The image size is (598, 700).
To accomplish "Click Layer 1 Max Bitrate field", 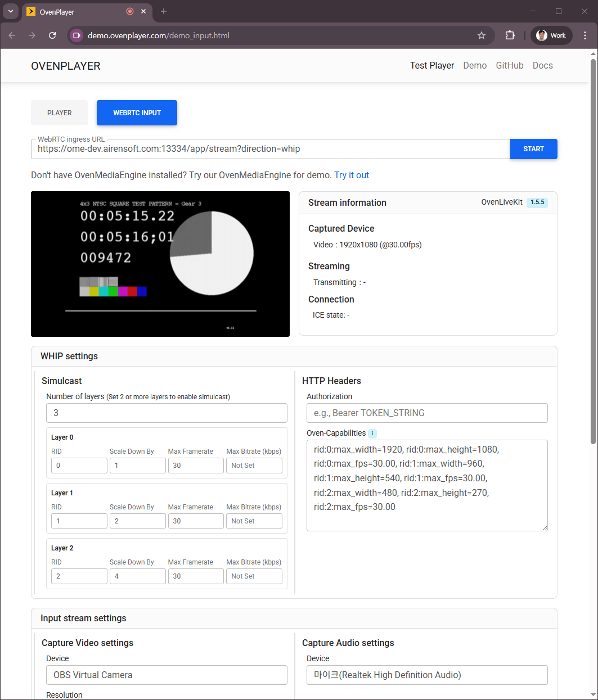I will click(254, 521).
